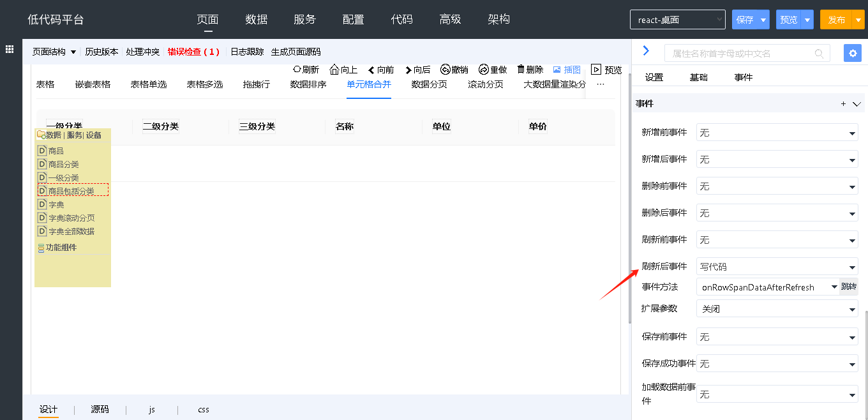Open the 页面结构 dropdown

click(x=54, y=52)
